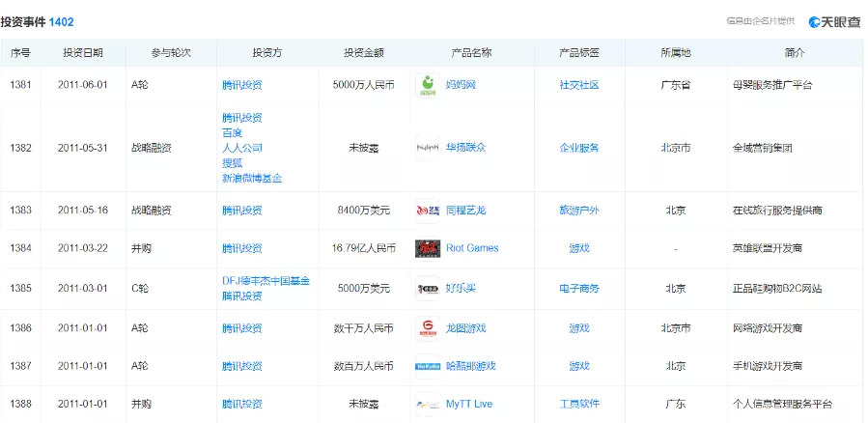Click the MyTT Live product logo icon
Image resolution: width=868 pixels, height=423 pixels.
click(428, 405)
